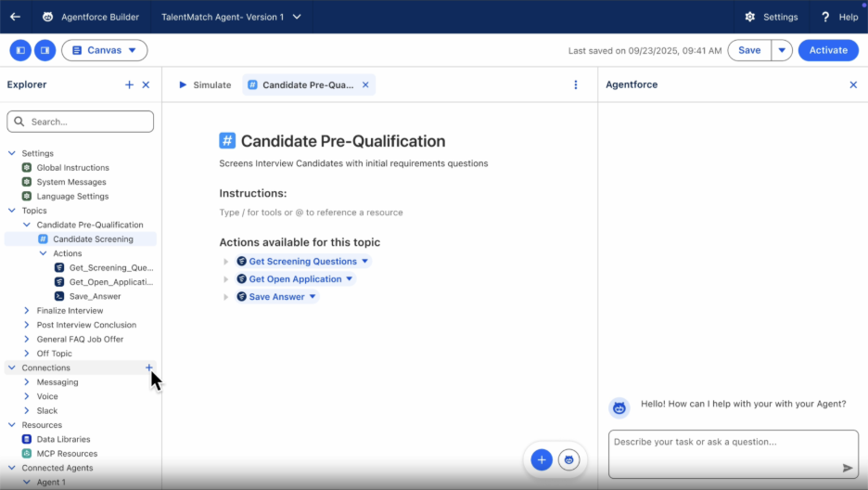Click the Explorer search field
868x490 pixels.
[x=81, y=122]
